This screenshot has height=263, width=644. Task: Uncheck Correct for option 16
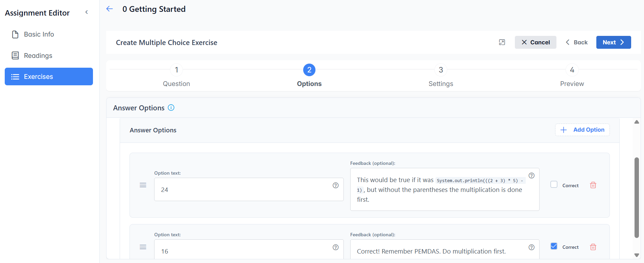[554, 246]
